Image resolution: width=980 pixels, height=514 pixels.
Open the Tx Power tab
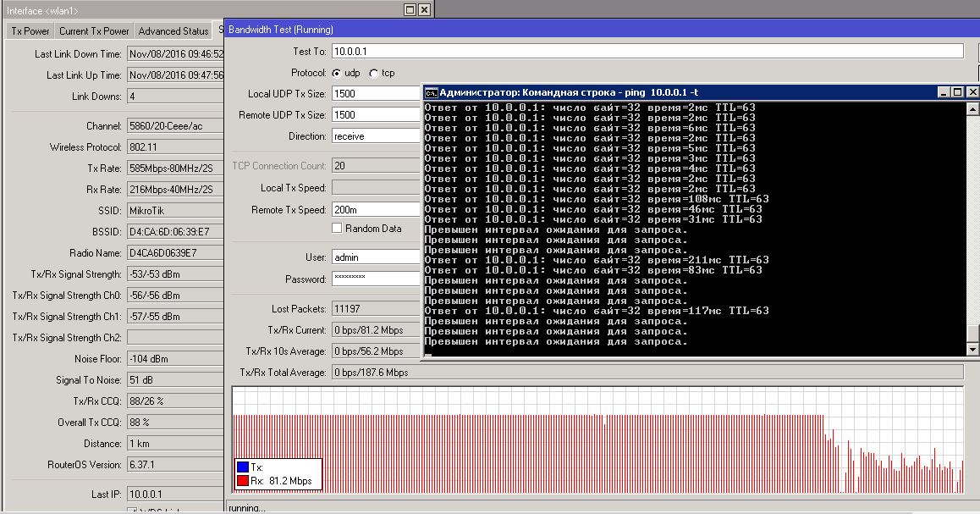[x=30, y=31]
